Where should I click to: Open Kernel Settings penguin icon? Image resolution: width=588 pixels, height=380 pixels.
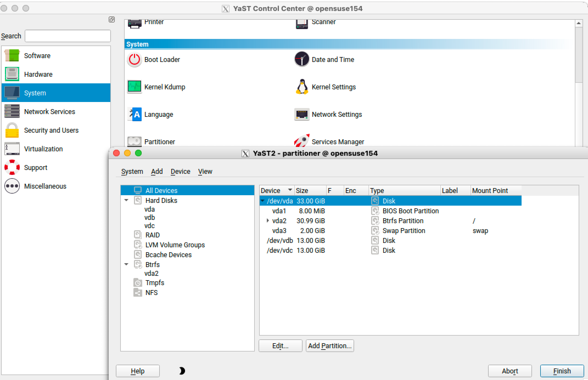pos(302,87)
